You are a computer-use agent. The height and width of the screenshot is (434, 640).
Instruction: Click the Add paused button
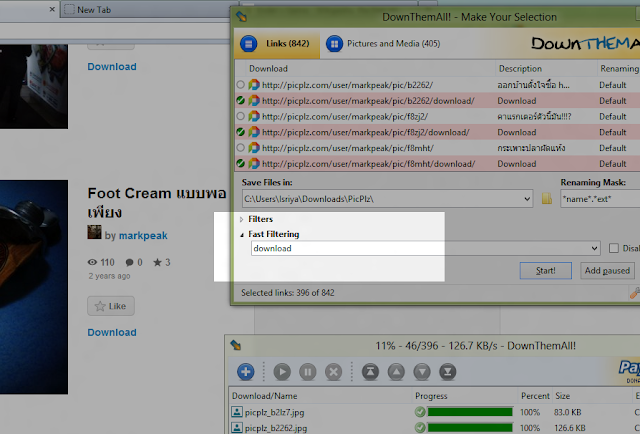coord(607,270)
